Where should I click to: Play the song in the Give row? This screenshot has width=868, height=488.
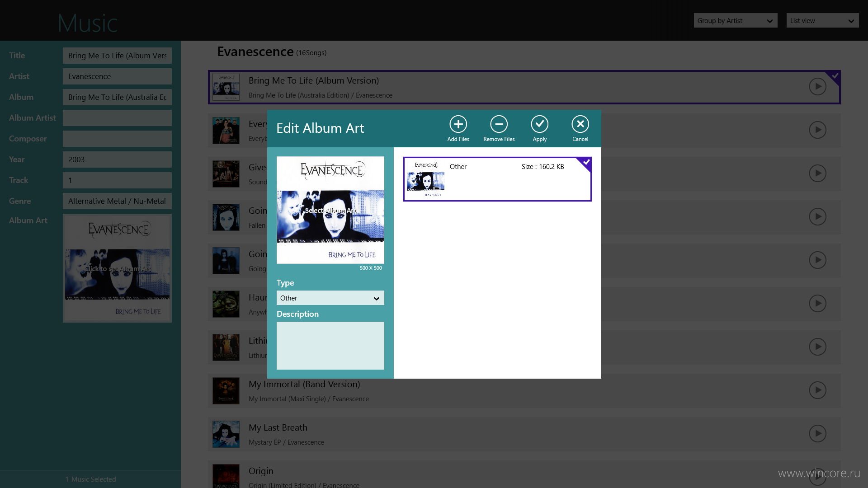click(817, 174)
